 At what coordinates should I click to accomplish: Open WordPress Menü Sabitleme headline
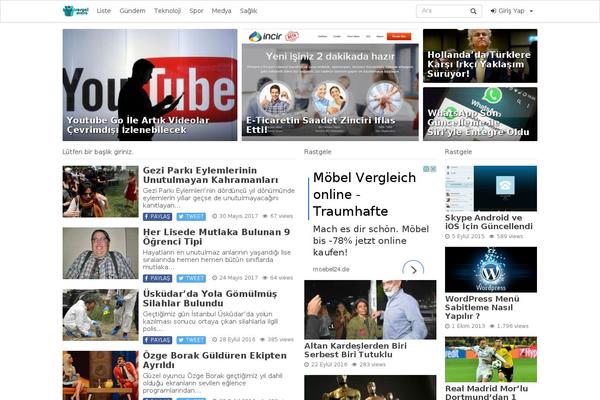(482, 307)
